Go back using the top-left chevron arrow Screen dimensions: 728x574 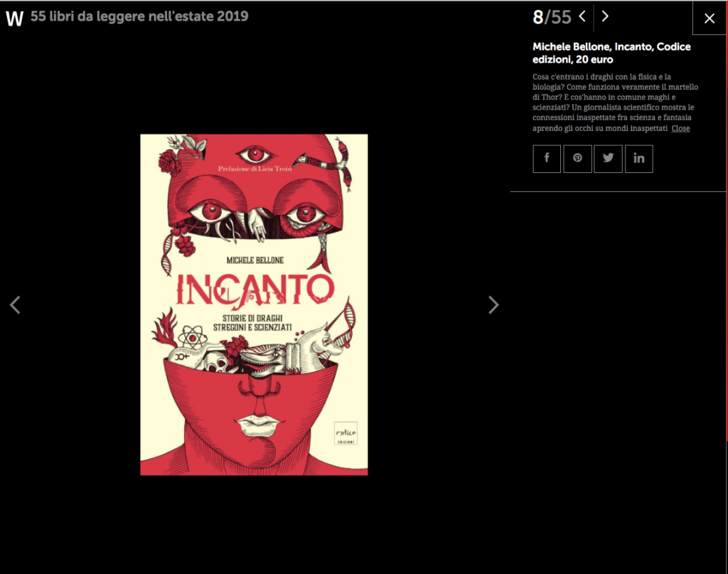(583, 16)
